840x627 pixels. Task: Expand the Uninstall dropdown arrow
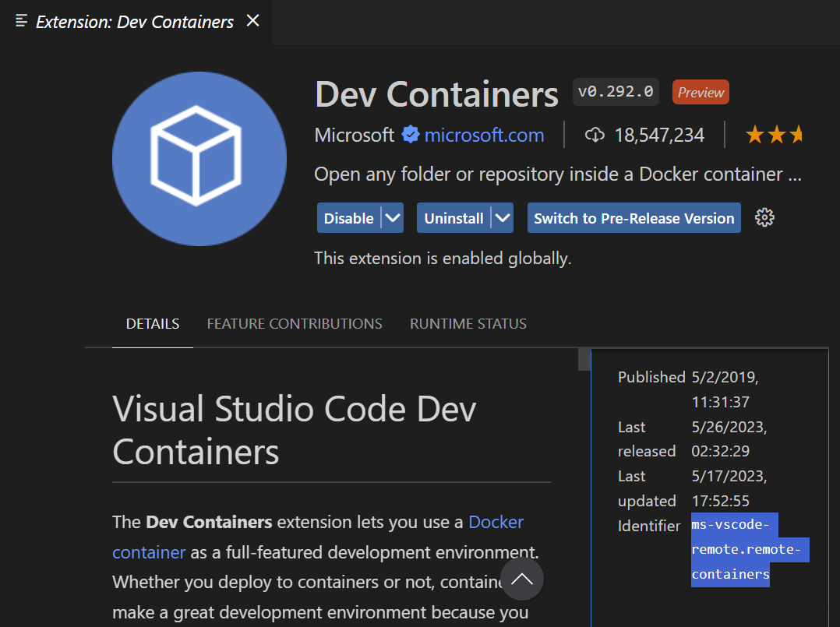click(x=503, y=218)
